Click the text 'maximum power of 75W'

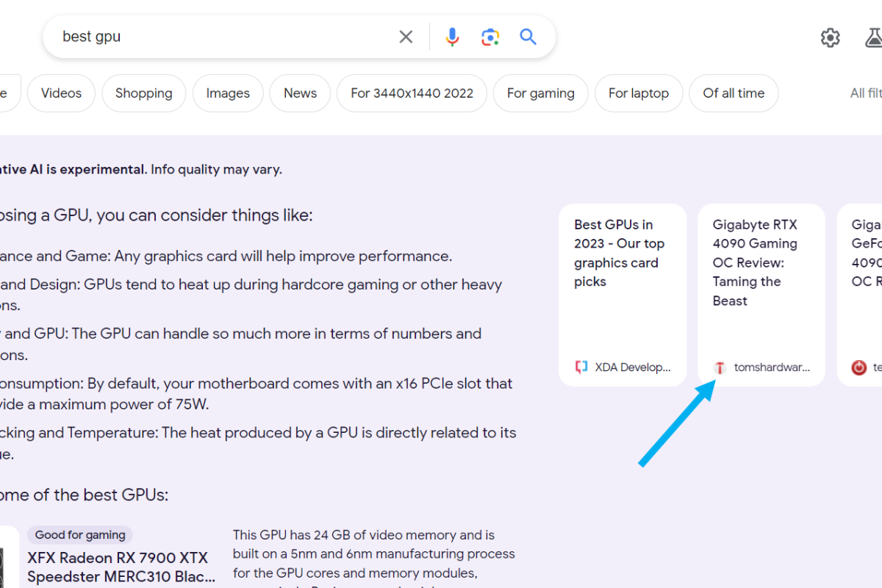point(135,404)
